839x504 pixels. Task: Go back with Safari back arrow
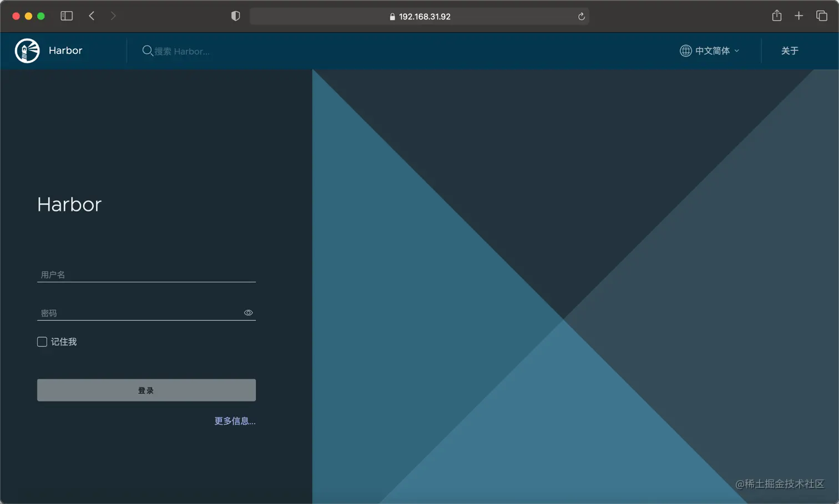click(92, 16)
